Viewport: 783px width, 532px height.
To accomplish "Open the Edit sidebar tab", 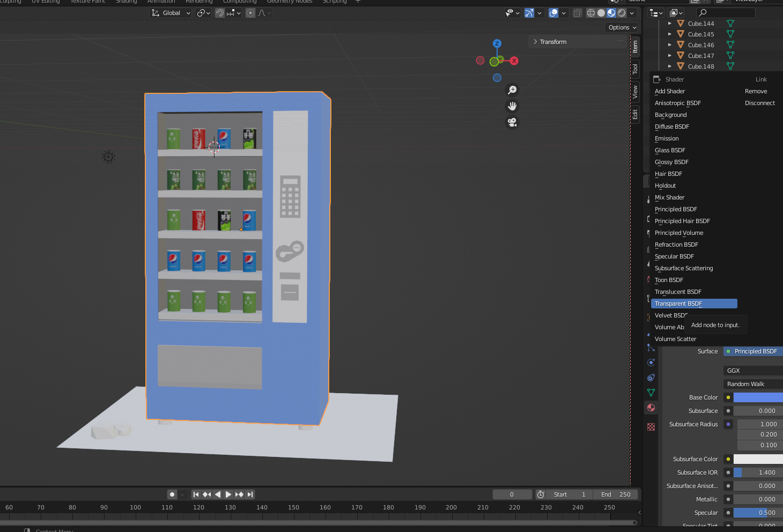I will click(635, 114).
